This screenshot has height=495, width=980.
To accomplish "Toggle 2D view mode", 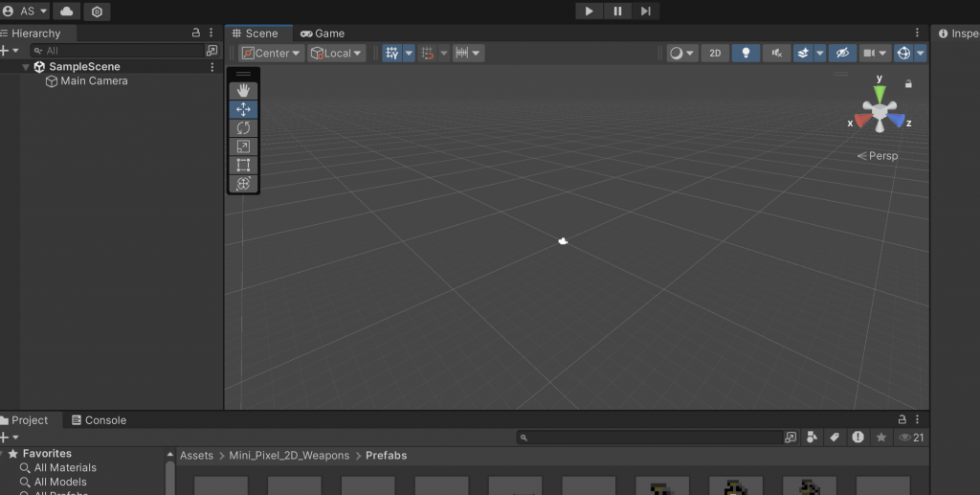I will pos(715,53).
